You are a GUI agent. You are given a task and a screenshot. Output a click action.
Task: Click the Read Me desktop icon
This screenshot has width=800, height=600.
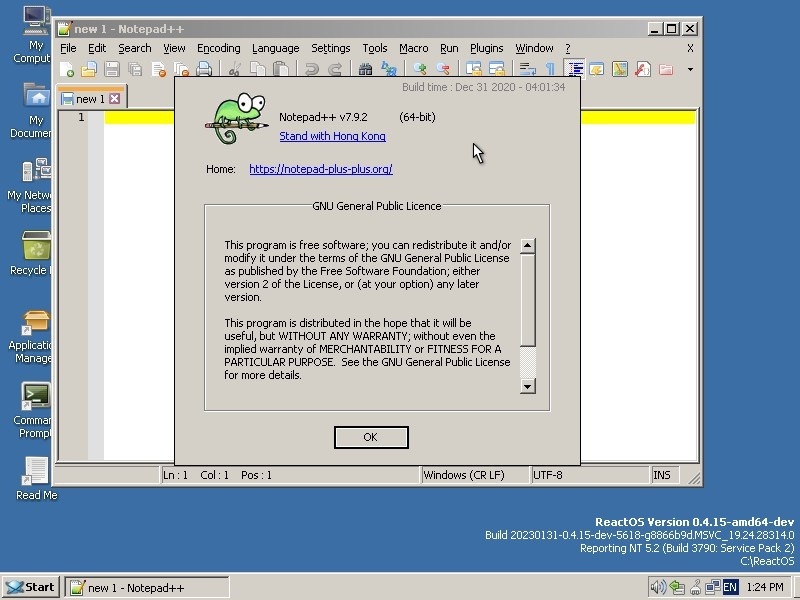[x=36, y=479]
